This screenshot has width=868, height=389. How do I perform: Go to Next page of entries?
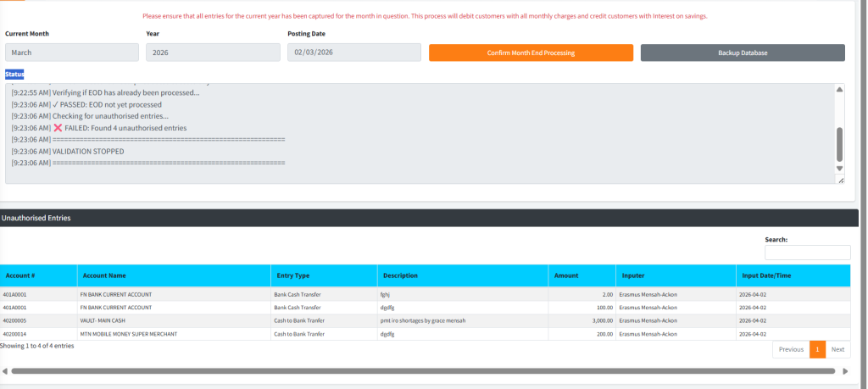837,349
